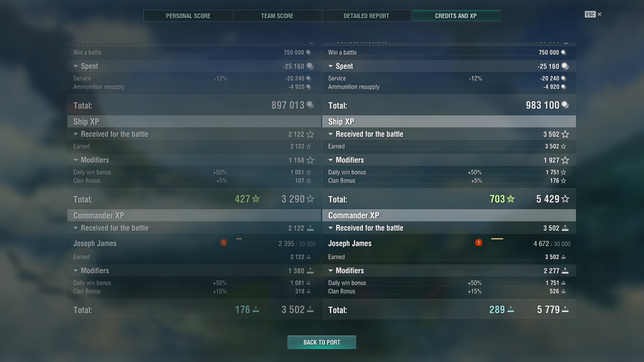Click the credits coin icon beside 983 100 total
Screen dimensions: 644x362
[565, 105]
